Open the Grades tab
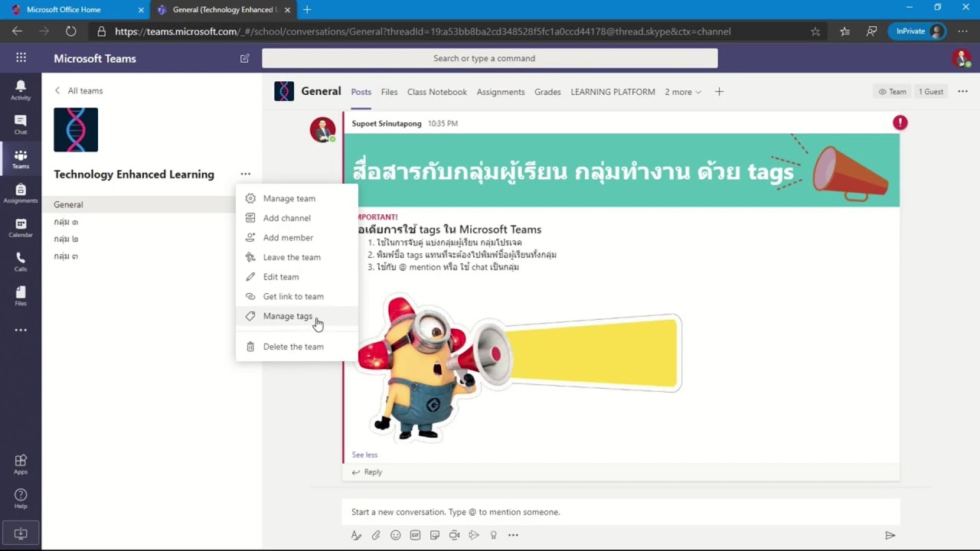The image size is (980, 551). [x=547, y=92]
